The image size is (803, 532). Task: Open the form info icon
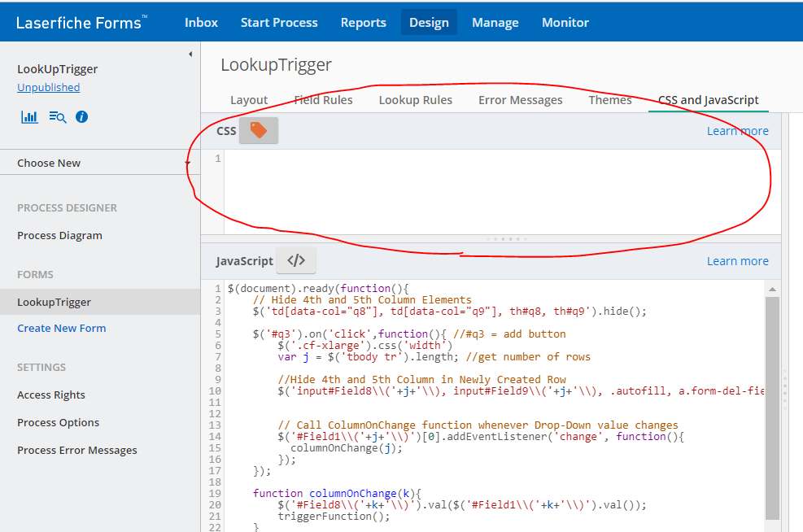click(81, 116)
